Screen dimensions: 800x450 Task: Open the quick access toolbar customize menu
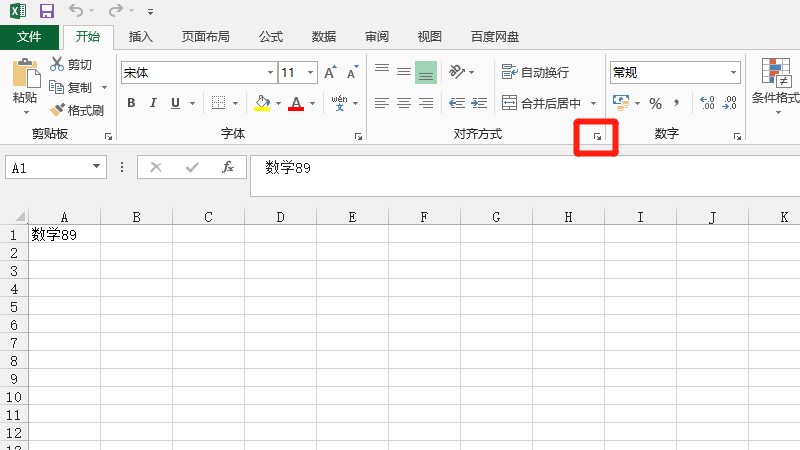coord(151,11)
